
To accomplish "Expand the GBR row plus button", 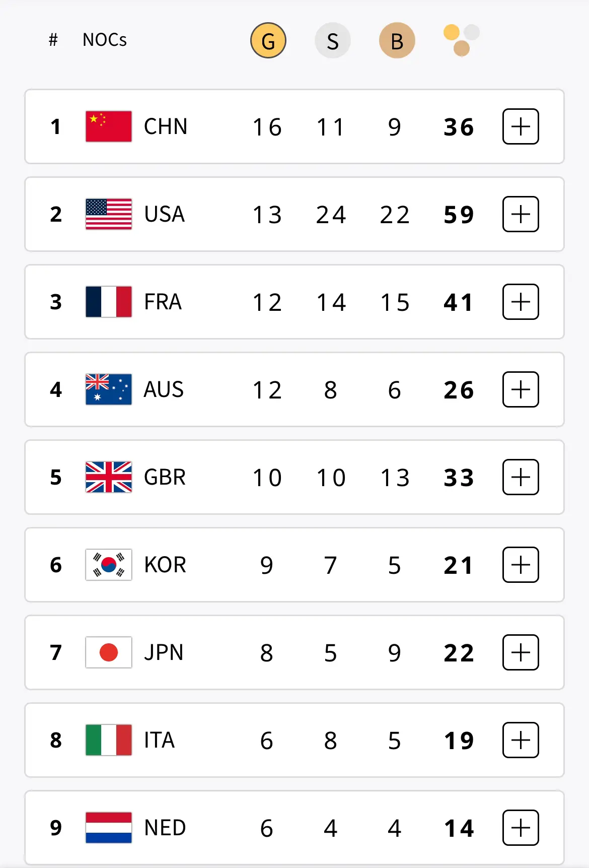I will pyautogui.click(x=521, y=477).
